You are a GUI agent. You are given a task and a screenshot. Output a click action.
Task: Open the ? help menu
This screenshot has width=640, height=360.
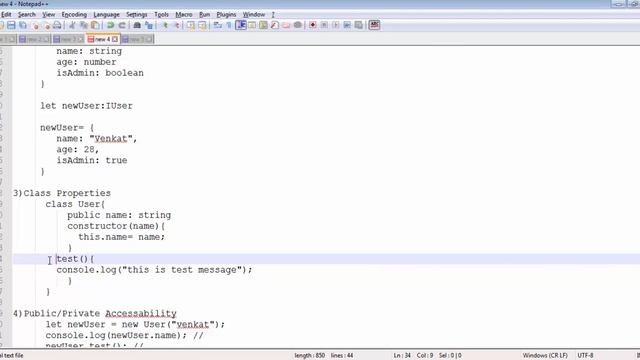click(x=273, y=14)
